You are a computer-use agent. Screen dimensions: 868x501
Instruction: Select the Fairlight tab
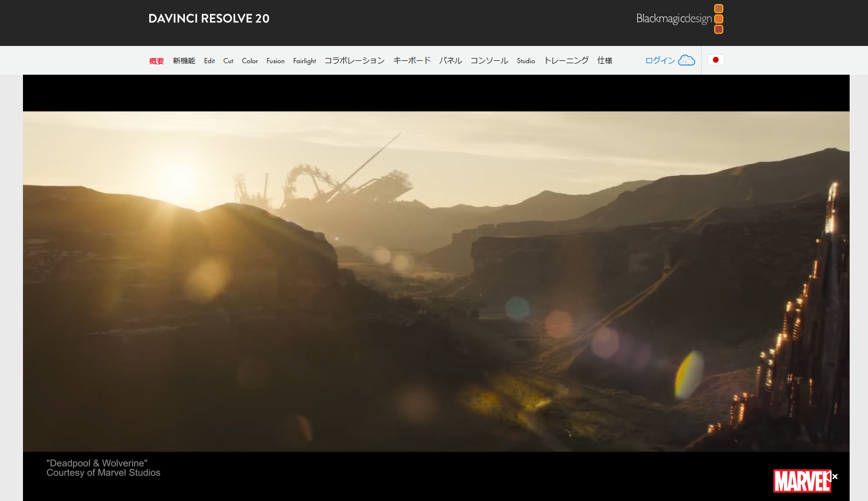[x=304, y=61]
